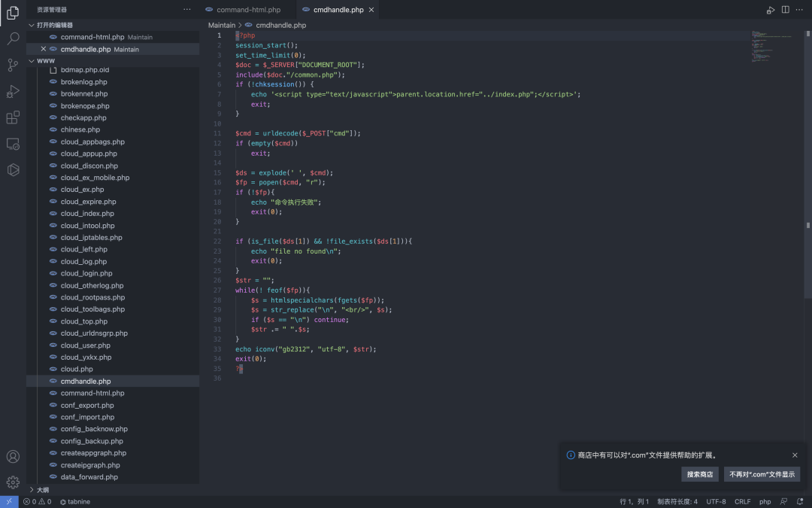Open brokenlog.php in file tree
Image resolution: width=812 pixels, height=508 pixels.
(x=113, y=82)
